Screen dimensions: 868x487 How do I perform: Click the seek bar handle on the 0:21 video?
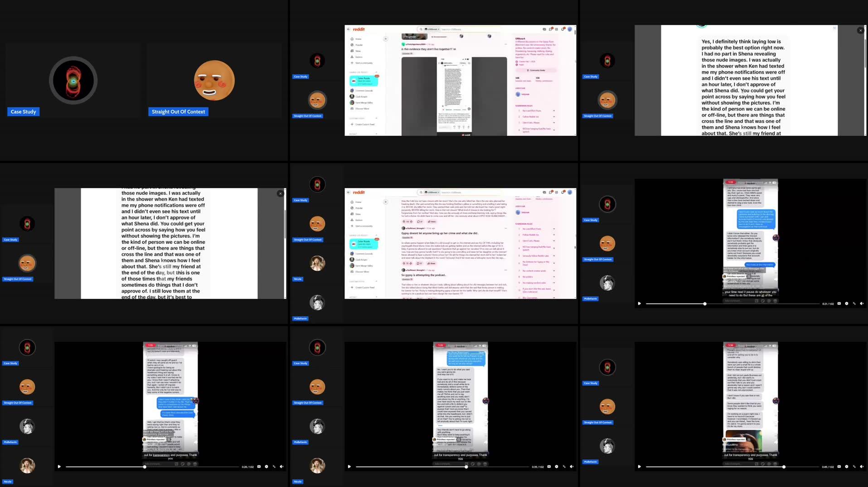705,304
